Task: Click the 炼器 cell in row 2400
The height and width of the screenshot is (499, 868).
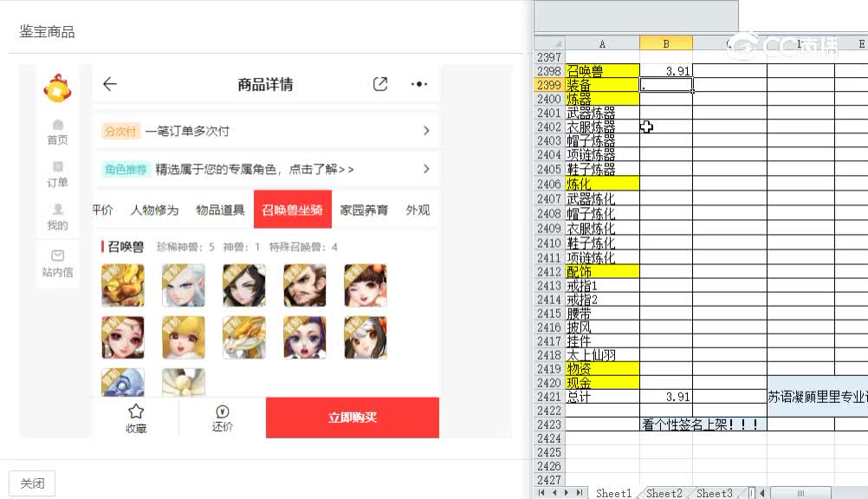Action: (x=602, y=99)
